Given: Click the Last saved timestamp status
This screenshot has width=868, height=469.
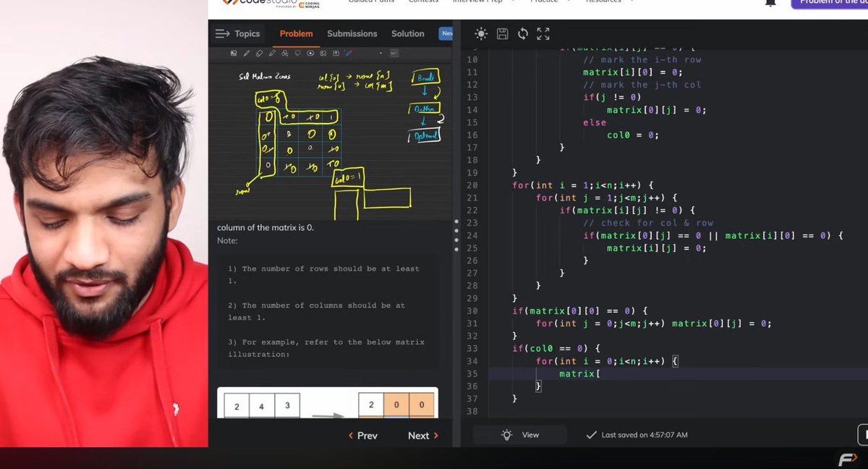Looking at the screenshot, I should pyautogui.click(x=644, y=435).
